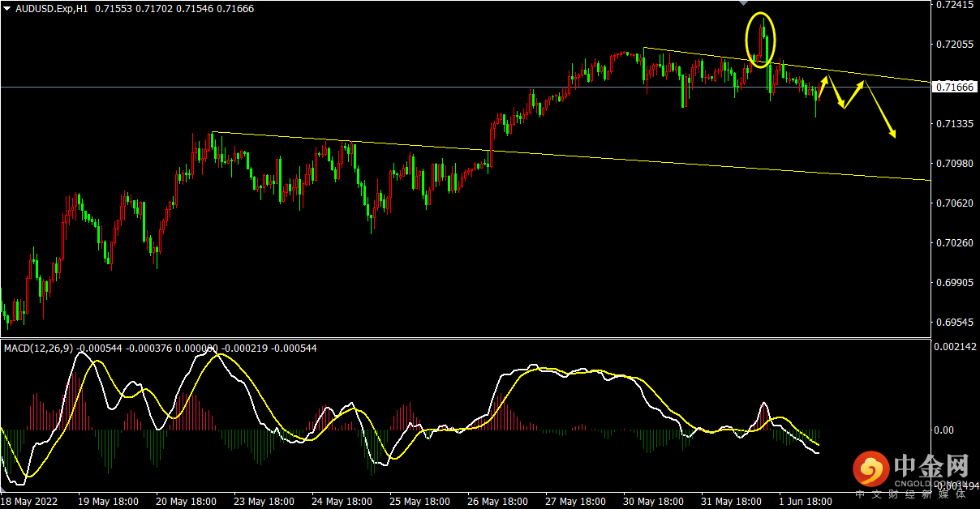Click price axis label 0.72055

(x=954, y=45)
